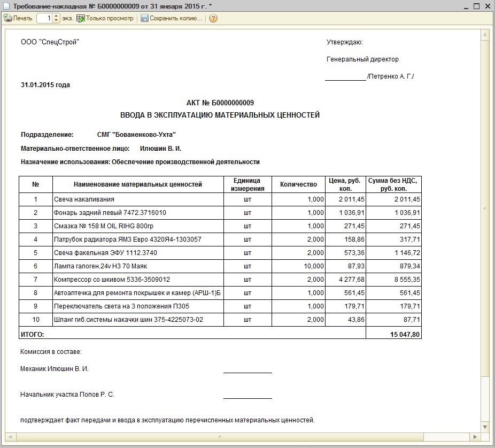Click the Сохранить копию... button text
Image resolution: width=495 pixels, height=448 pixels.
click(176, 18)
